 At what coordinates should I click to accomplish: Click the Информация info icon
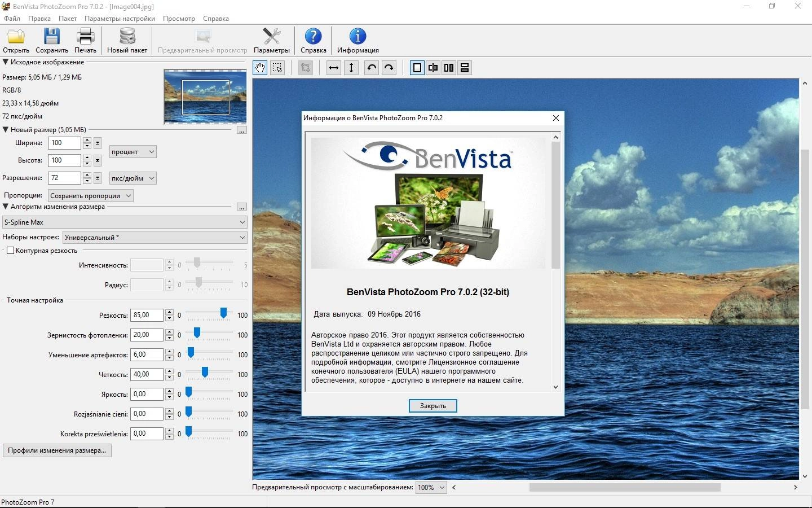[x=358, y=41]
